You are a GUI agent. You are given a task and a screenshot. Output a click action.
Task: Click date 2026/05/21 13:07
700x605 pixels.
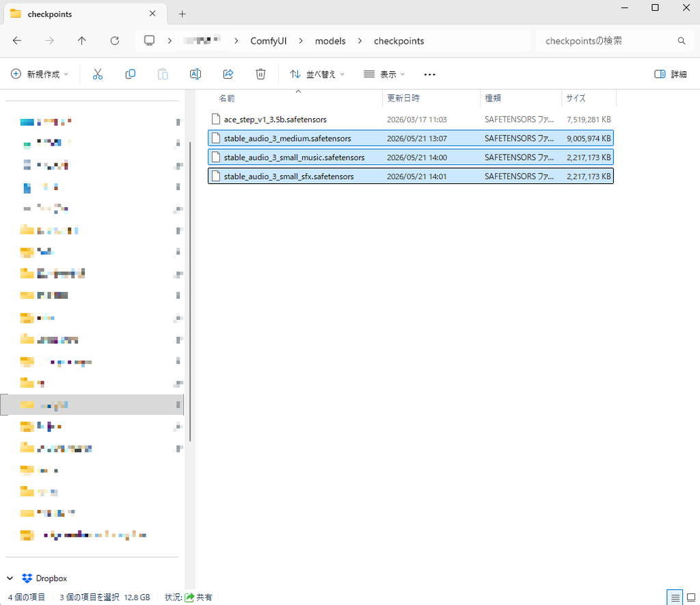coord(416,138)
